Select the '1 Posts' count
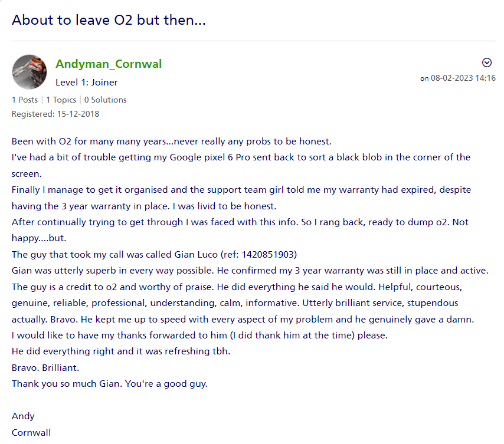This screenshot has width=504, height=444. [25, 100]
